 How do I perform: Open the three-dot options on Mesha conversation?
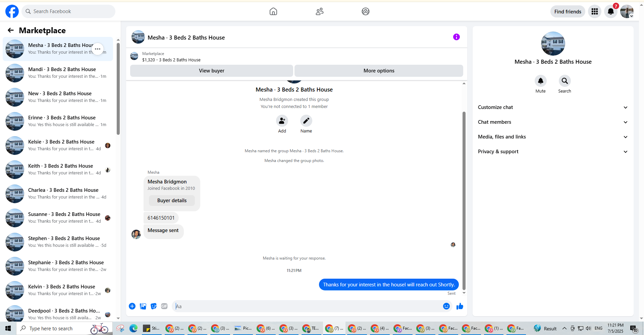click(98, 49)
